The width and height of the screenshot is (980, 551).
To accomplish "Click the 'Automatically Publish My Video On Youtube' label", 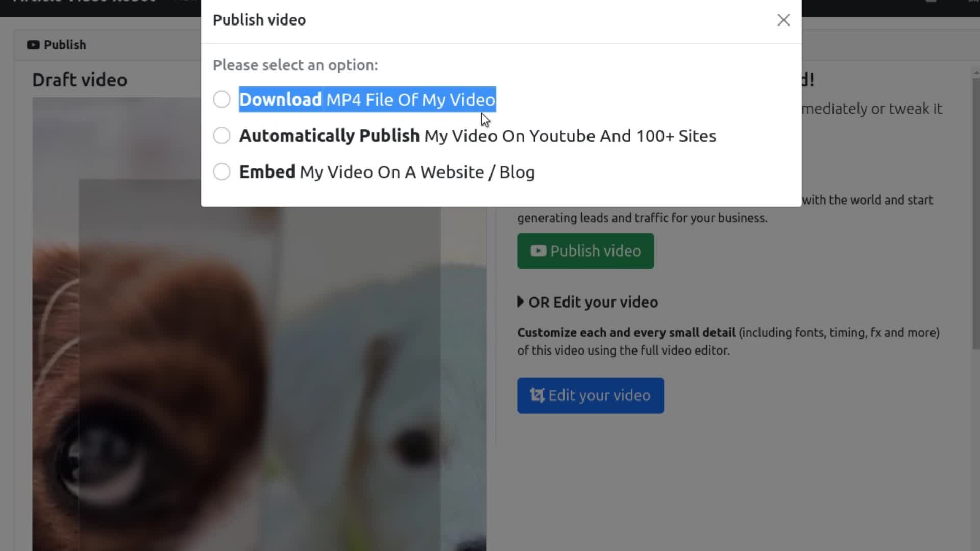I will click(x=478, y=136).
